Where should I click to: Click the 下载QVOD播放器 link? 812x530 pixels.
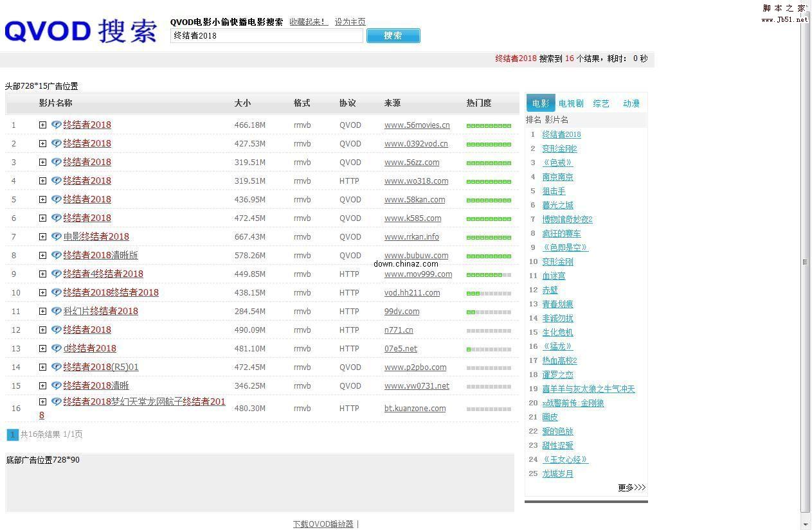(x=323, y=524)
